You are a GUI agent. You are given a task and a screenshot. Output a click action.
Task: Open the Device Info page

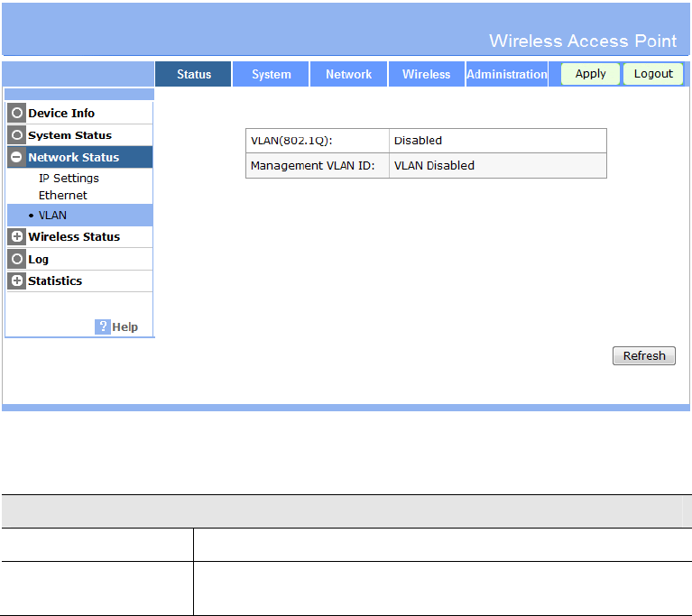pyautogui.click(x=61, y=114)
